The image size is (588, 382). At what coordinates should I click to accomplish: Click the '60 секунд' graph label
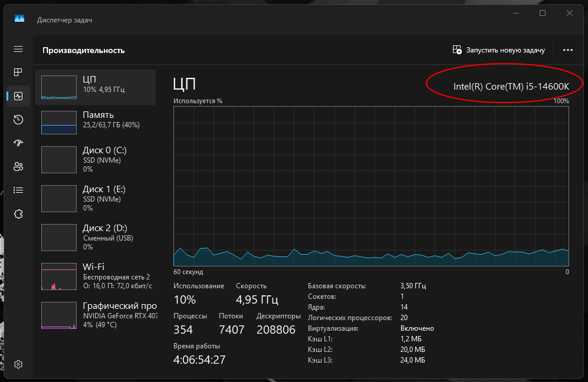coord(188,272)
